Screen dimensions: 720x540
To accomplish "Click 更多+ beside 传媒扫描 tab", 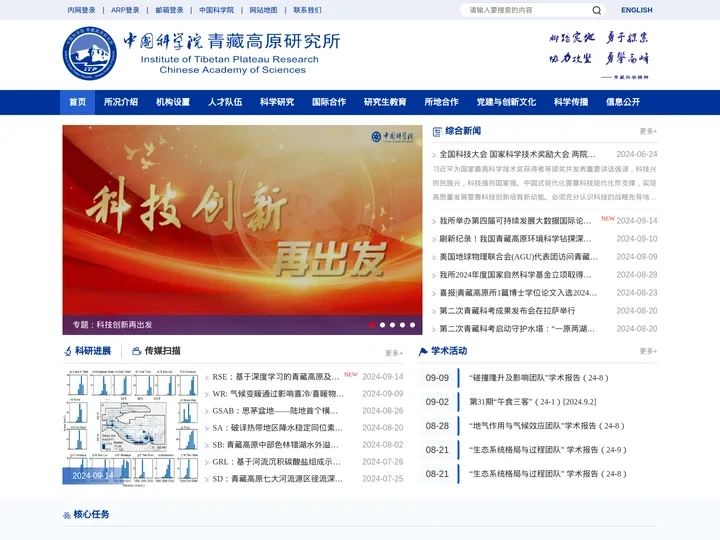I will click(x=394, y=353).
